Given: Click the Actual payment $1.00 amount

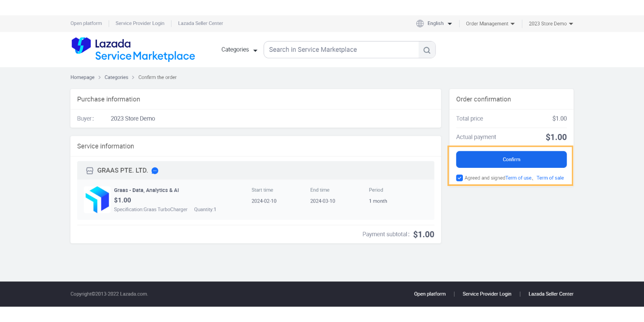Looking at the screenshot, I should [556, 137].
